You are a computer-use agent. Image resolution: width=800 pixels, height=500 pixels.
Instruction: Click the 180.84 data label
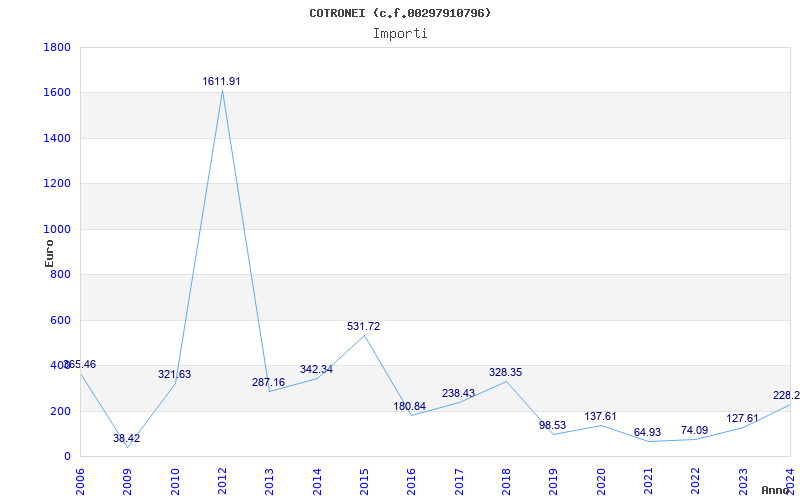(x=410, y=407)
